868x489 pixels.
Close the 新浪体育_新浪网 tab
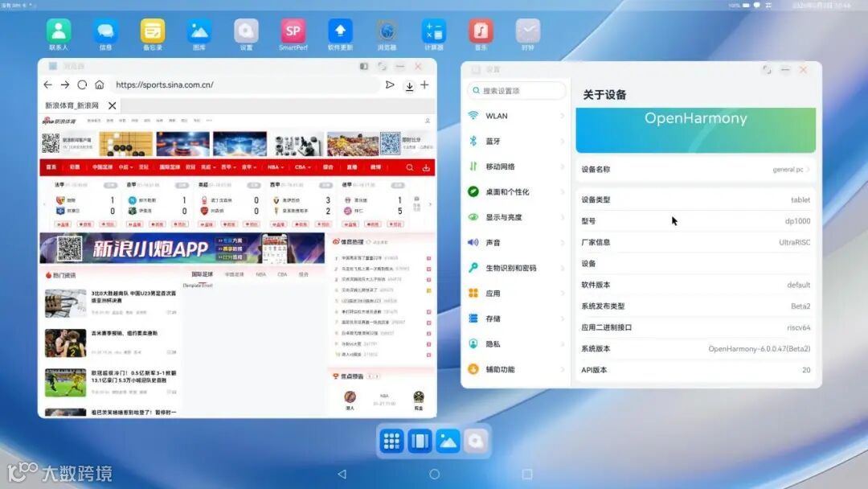[x=112, y=105]
